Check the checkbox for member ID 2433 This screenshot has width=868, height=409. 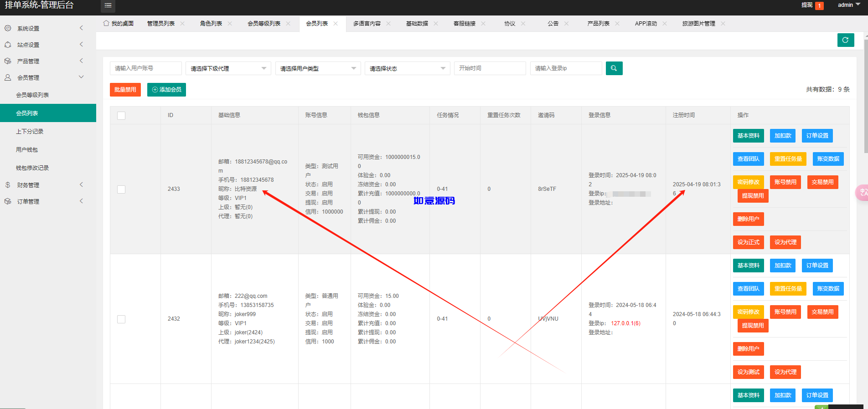121,189
